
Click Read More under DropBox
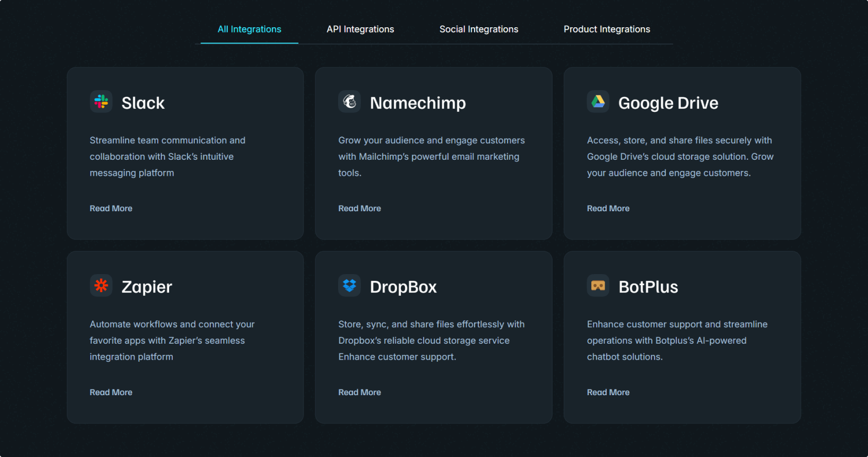pos(359,392)
